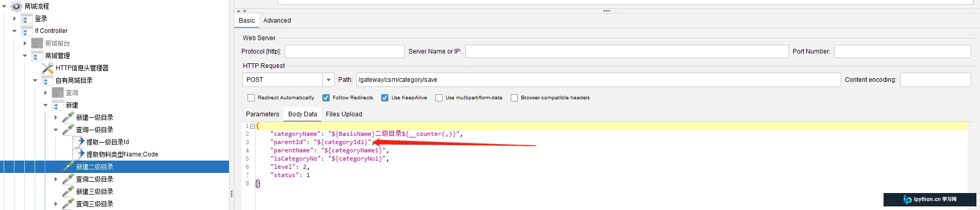Enable Redirect Automatically checkbox

coord(251,98)
